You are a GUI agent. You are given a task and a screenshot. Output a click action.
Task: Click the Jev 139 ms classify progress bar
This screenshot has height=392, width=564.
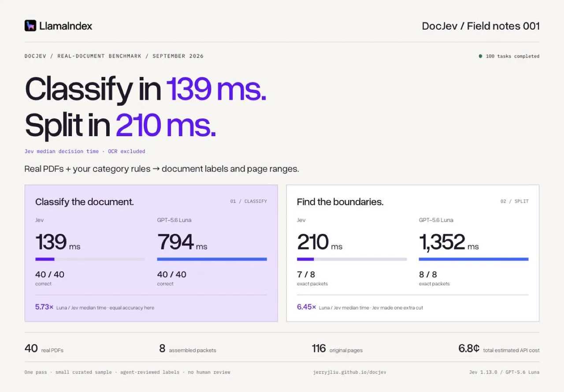(x=90, y=259)
